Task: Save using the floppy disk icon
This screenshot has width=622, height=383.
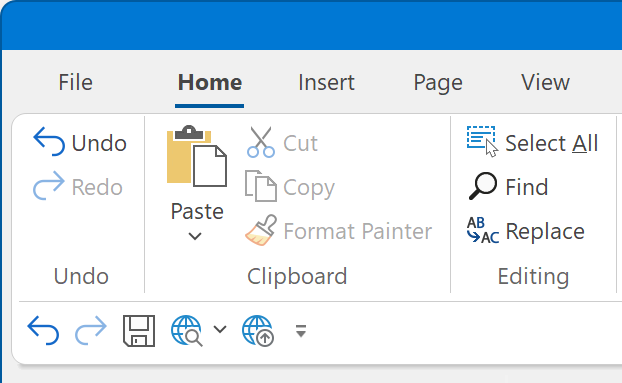Action: (139, 331)
